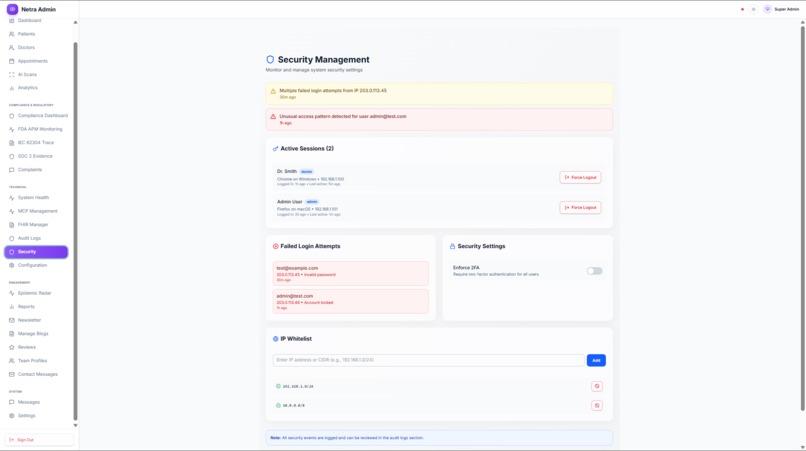Click the sidebar scrollbar up arrow

(x=75, y=22)
